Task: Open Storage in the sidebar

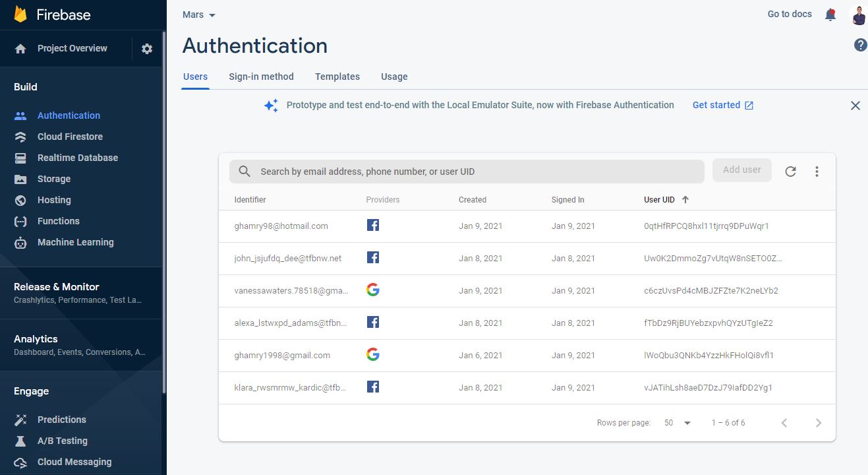Action: [x=54, y=179]
